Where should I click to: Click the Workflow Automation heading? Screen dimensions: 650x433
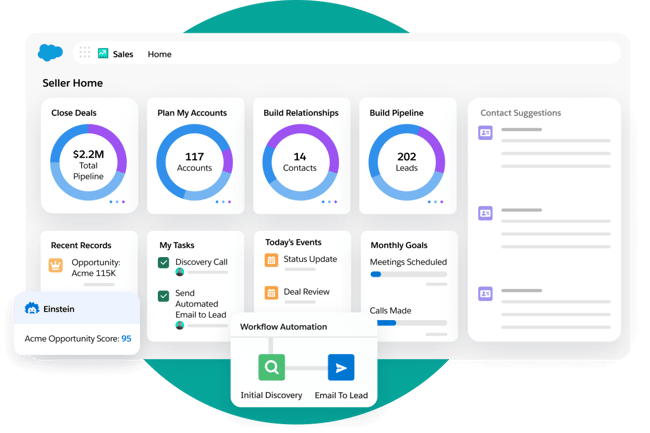284,327
